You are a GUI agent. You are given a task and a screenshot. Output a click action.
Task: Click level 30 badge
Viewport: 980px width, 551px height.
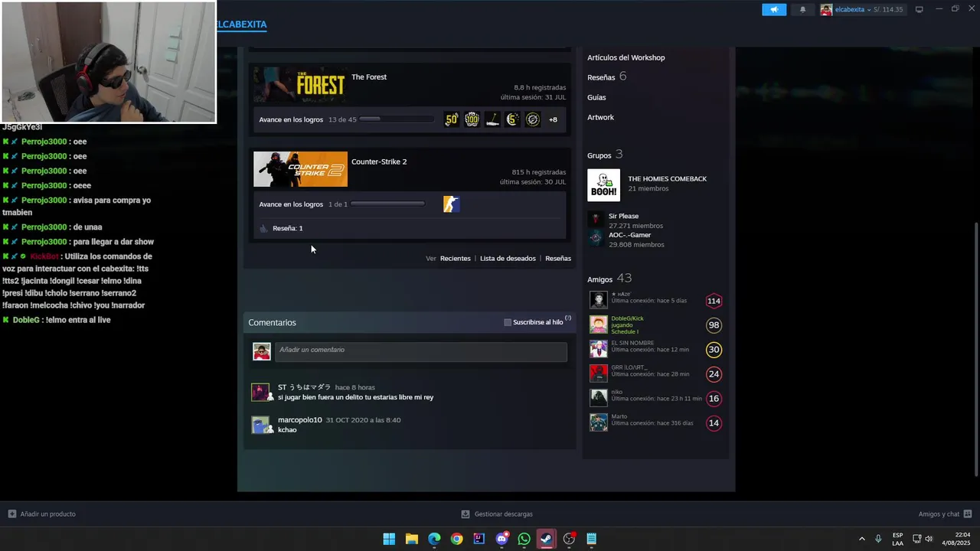[x=714, y=350]
